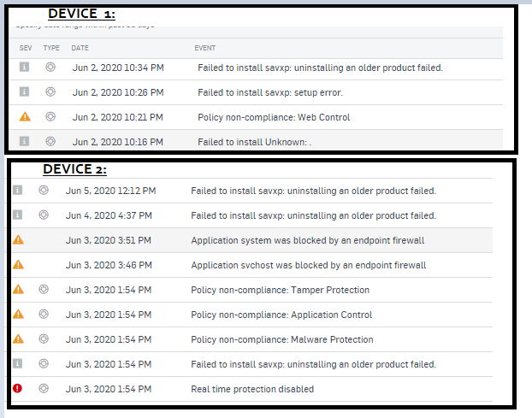
Task: Open the Real time protection disabled event
Action: pyautogui.click(x=252, y=389)
